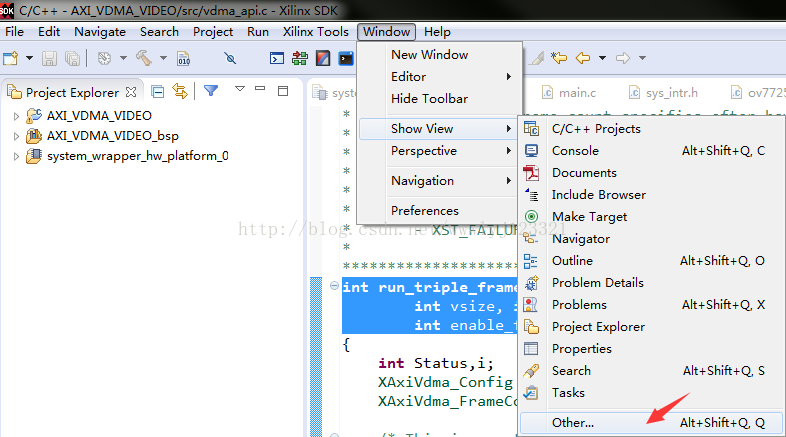Close the Project Explorer view
The image size is (786, 437).
pos(131,92)
